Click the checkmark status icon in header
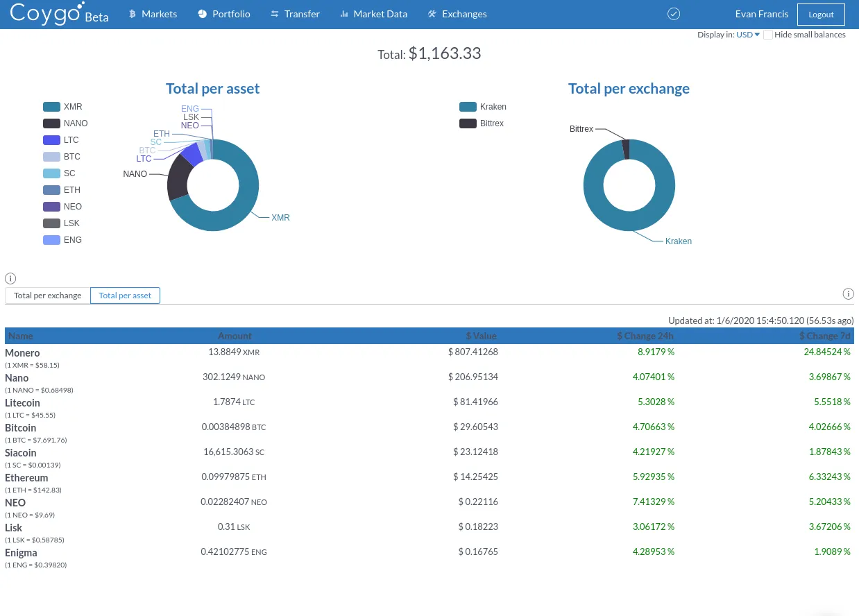Screen dimensions: 859x616 pos(673,14)
